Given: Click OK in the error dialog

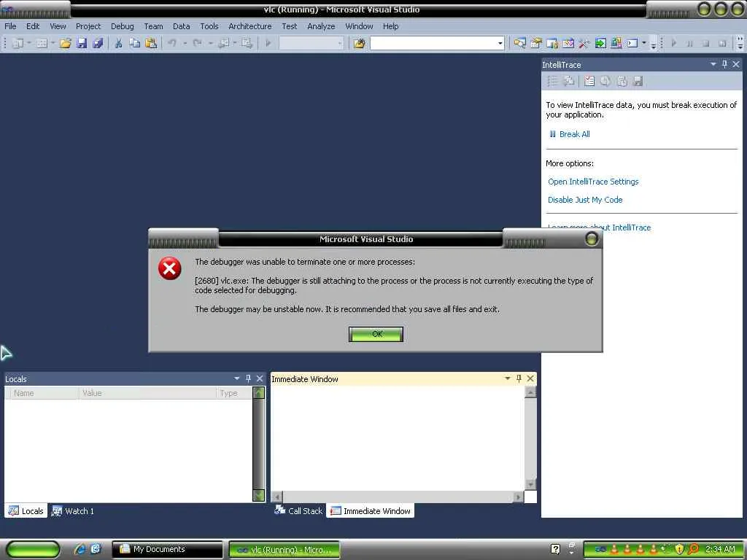Looking at the screenshot, I should [x=376, y=334].
